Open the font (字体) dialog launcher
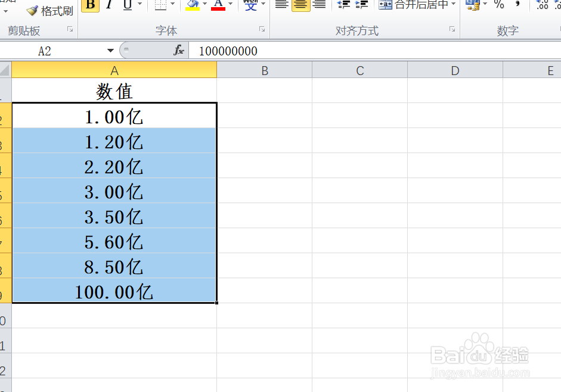The width and height of the screenshot is (561, 392). (262, 29)
